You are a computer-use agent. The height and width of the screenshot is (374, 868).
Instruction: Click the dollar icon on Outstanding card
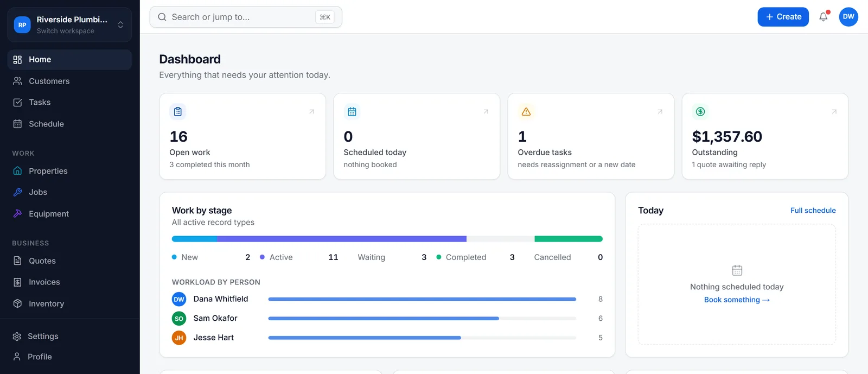tap(700, 112)
